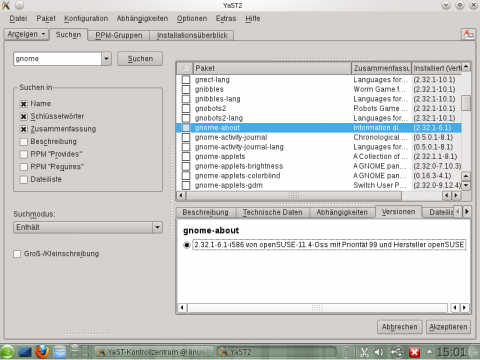Select the gnobots2 package row
The width and height of the screenshot is (480, 360).
tap(319, 109)
